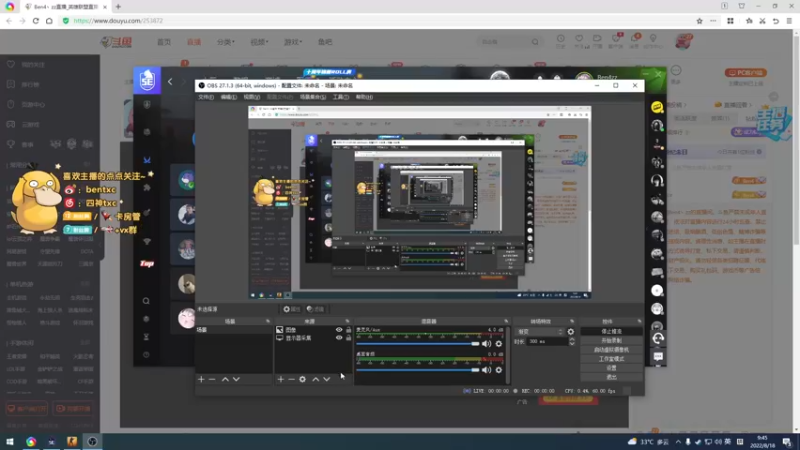Open the 360 browser taskbar icon
Screen dimensions: 800x450
tap(31, 441)
